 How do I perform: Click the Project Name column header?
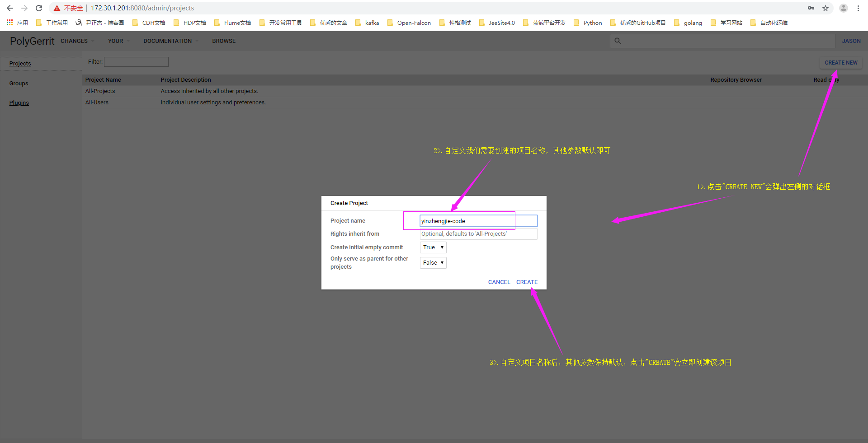pyautogui.click(x=103, y=80)
